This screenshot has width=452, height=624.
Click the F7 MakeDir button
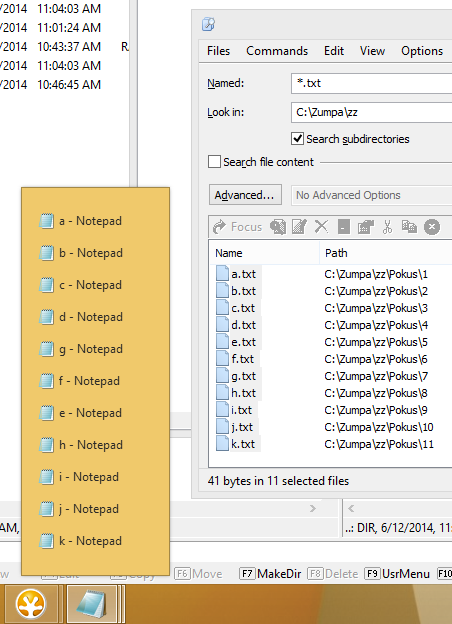coord(270,574)
